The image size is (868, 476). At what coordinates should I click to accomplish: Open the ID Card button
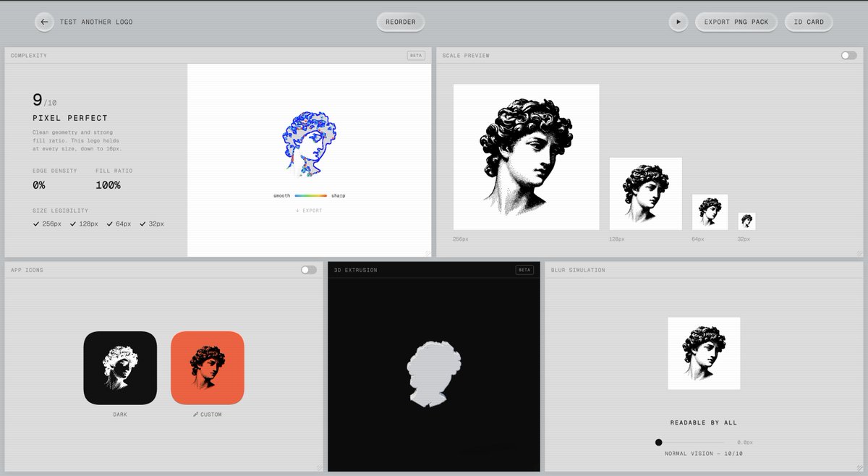(809, 22)
